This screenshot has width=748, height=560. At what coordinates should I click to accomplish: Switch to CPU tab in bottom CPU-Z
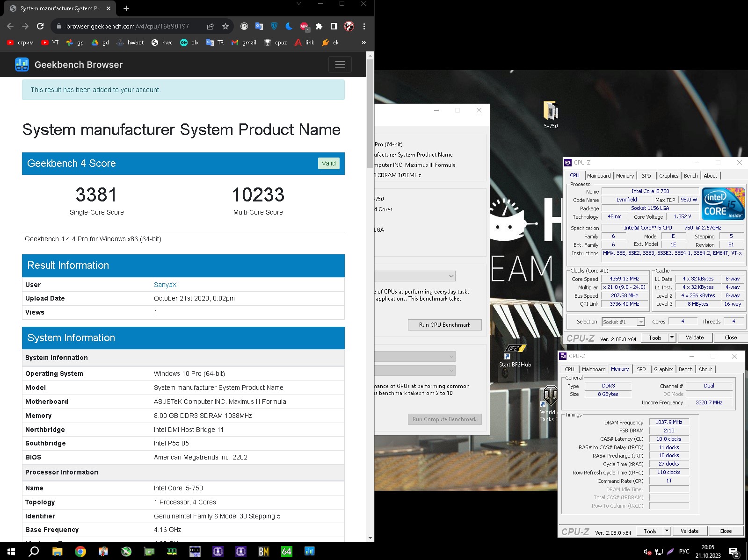coord(569,369)
